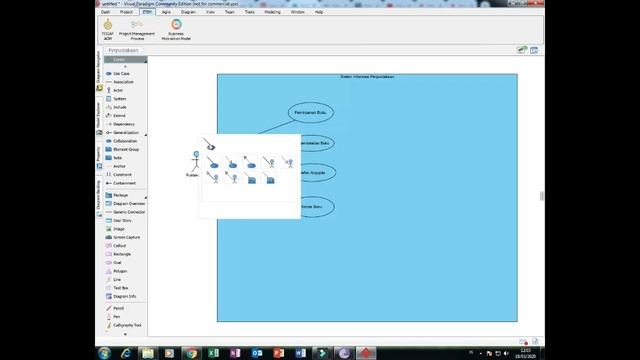Pick the Polygon shape tool
The width and height of the screenshot is (640, 360).
click(120, 271)
